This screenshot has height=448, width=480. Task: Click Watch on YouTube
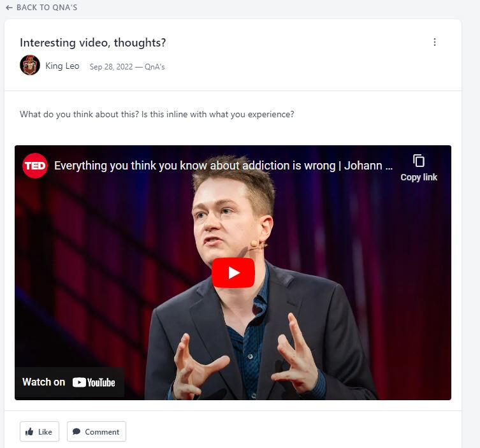pos(69,382)
